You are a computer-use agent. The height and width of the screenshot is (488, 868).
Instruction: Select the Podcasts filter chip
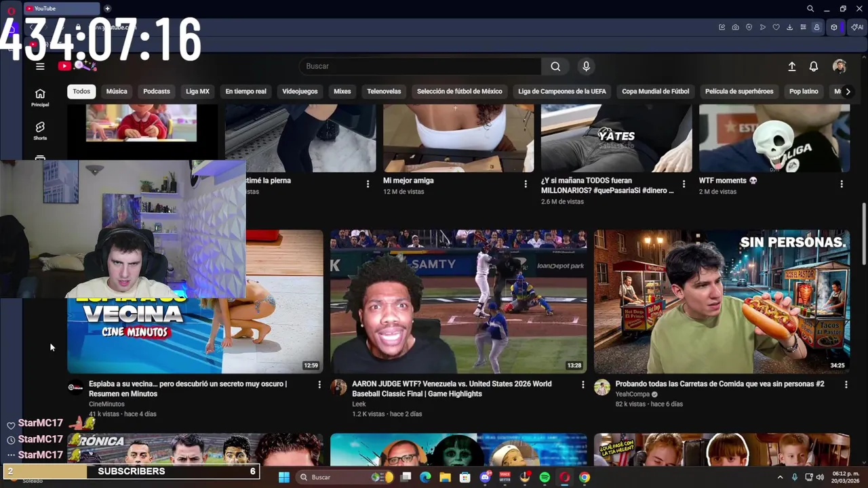pos(157,91)
